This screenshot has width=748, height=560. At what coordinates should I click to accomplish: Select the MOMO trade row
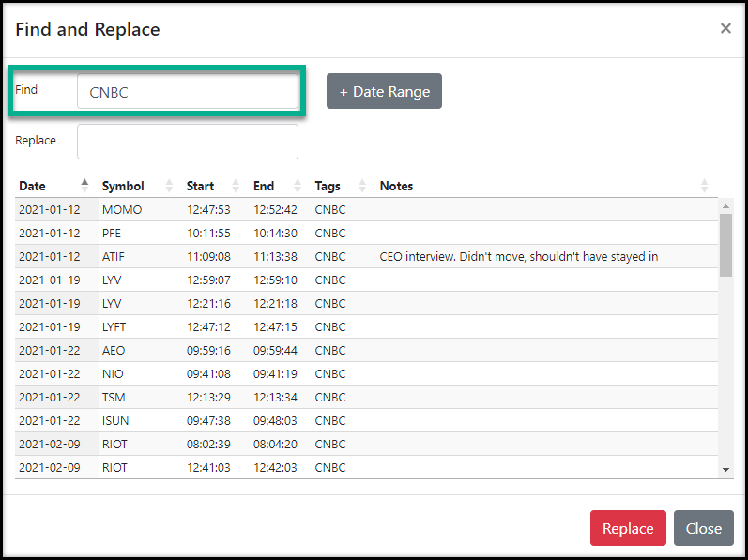tap(122, 210)
